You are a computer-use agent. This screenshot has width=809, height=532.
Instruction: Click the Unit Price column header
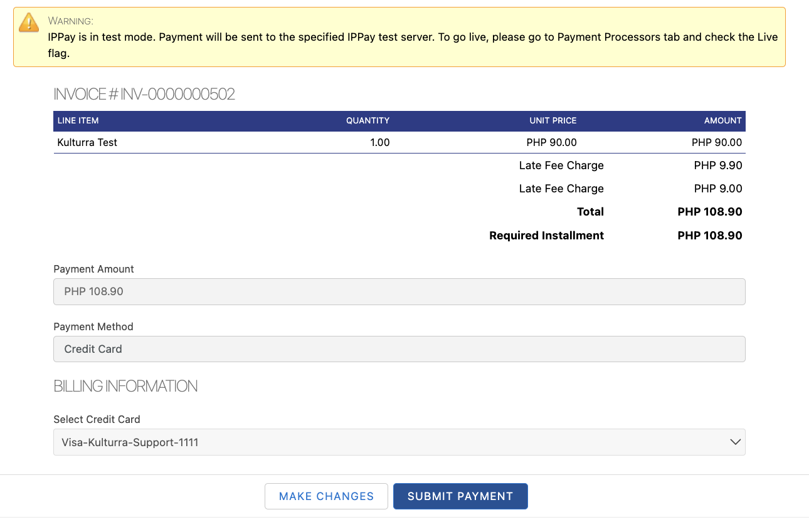553,121
